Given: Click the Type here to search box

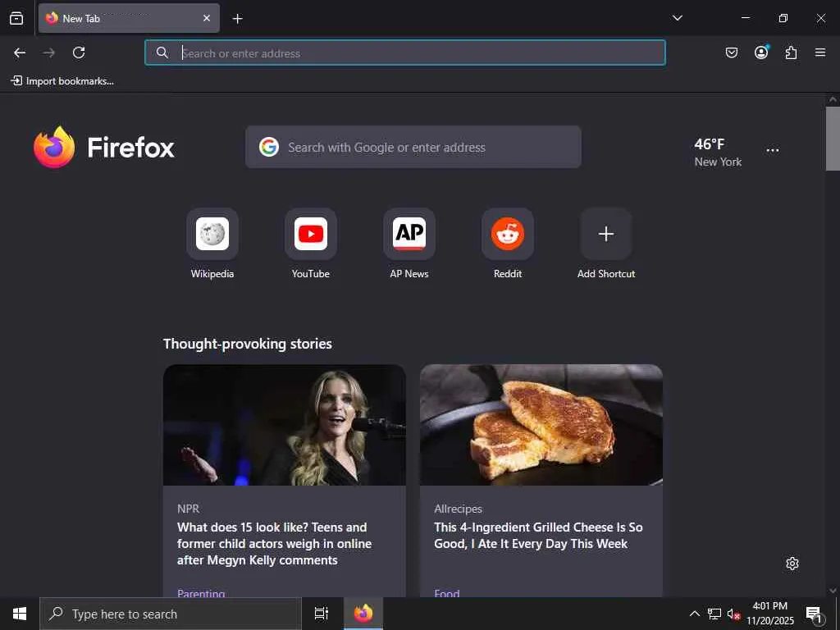Looking at the screenshot, I should point(171,614).
